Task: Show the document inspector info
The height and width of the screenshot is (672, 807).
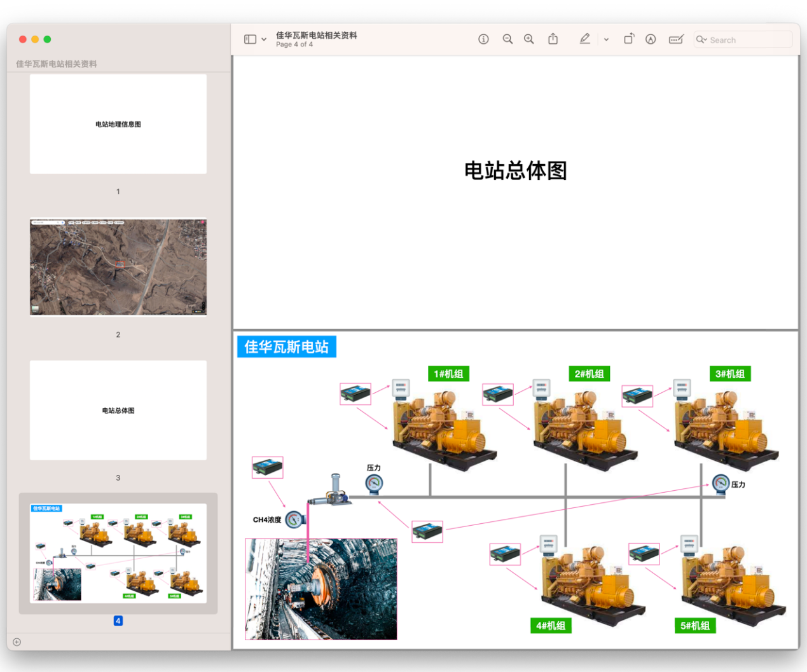Action: pyautogui.click(x=483, y=39)
